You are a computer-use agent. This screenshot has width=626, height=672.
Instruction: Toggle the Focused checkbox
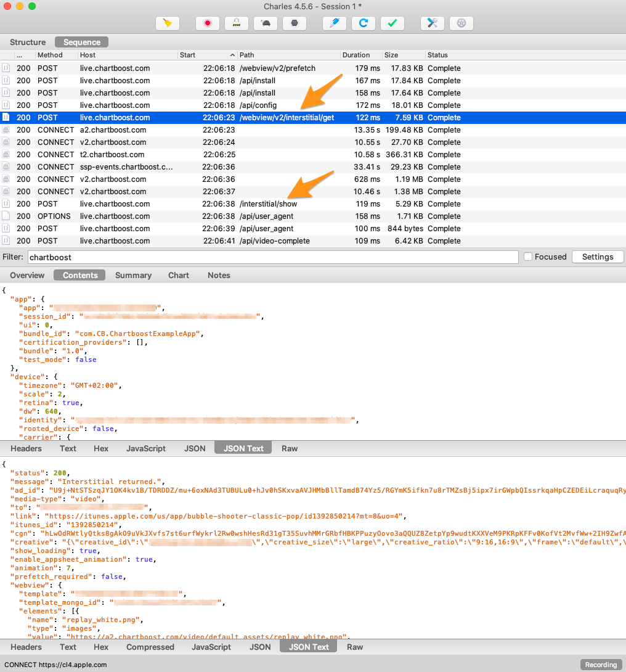point(528,256)
